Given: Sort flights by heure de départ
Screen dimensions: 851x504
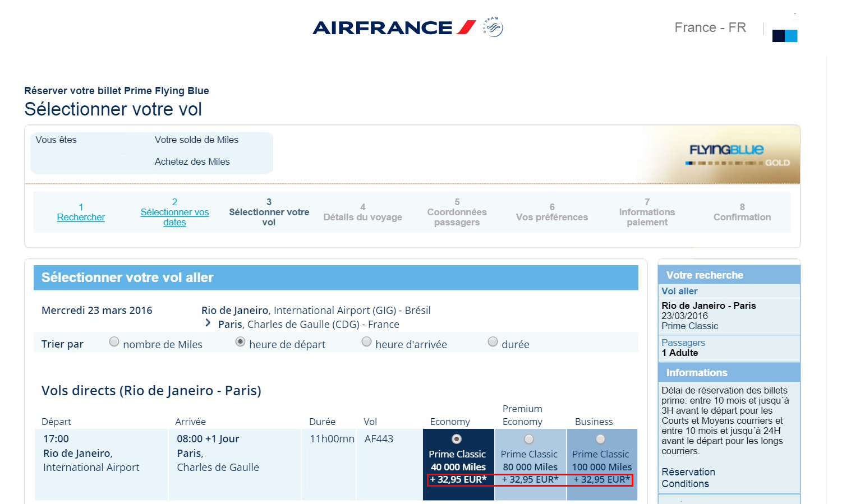Looking at the screenshot, I should click(240, 342).
